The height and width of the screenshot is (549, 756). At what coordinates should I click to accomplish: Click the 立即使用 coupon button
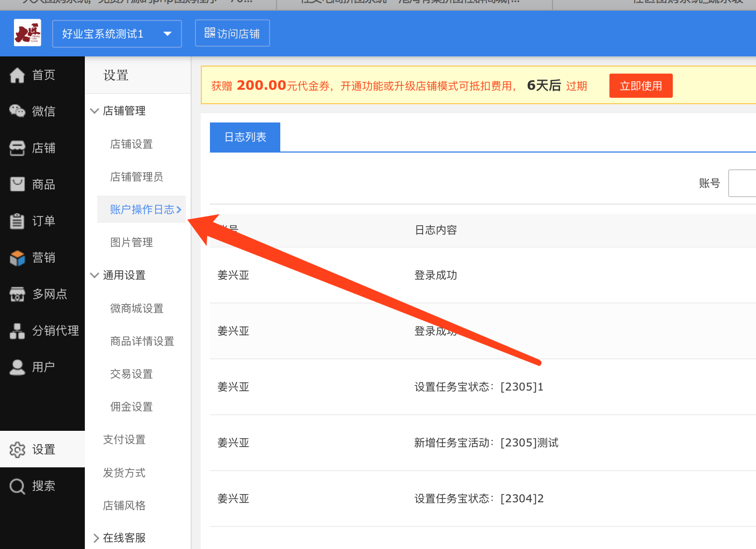coord(641,86)
